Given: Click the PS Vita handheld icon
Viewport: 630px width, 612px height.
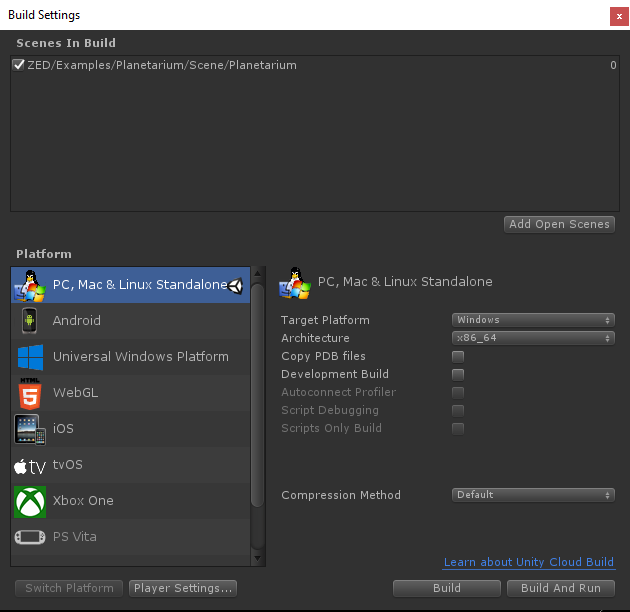Looking at the screenshot, I should (x=30, y=537).
